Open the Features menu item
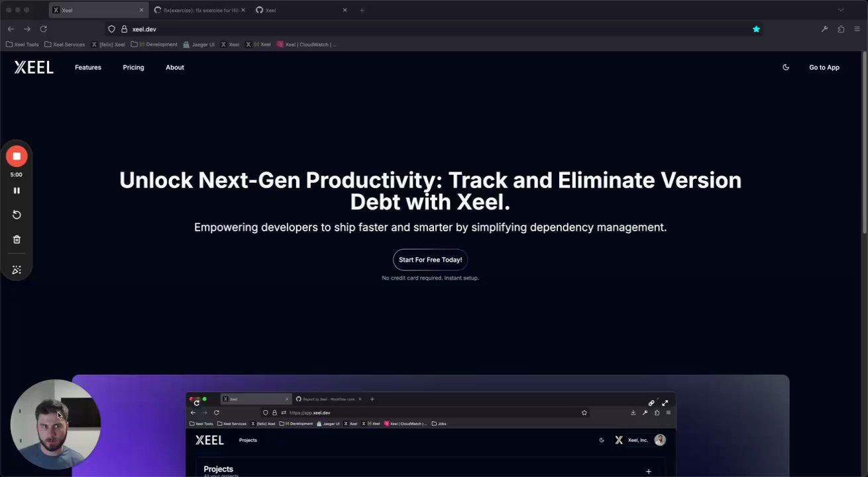The height and width of the screenshot is (477, 868). pyautogui.click(x=88, y=68)
